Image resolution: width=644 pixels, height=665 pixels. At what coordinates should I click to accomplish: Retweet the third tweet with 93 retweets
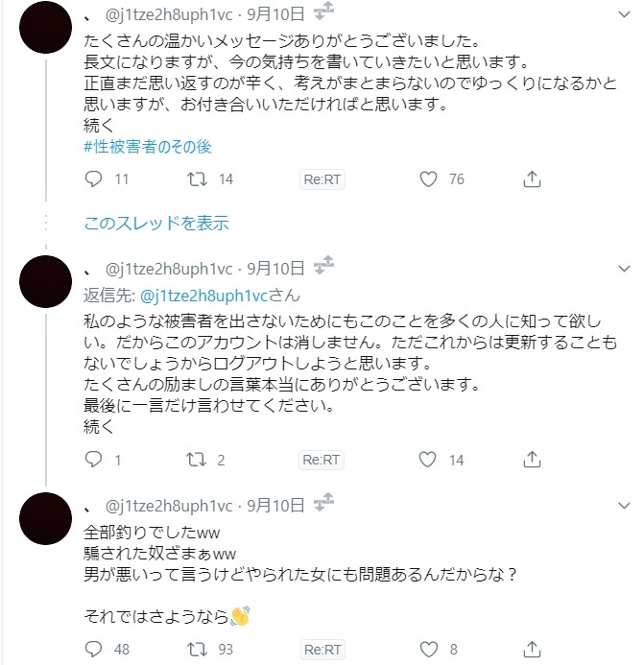coord(196,650)
